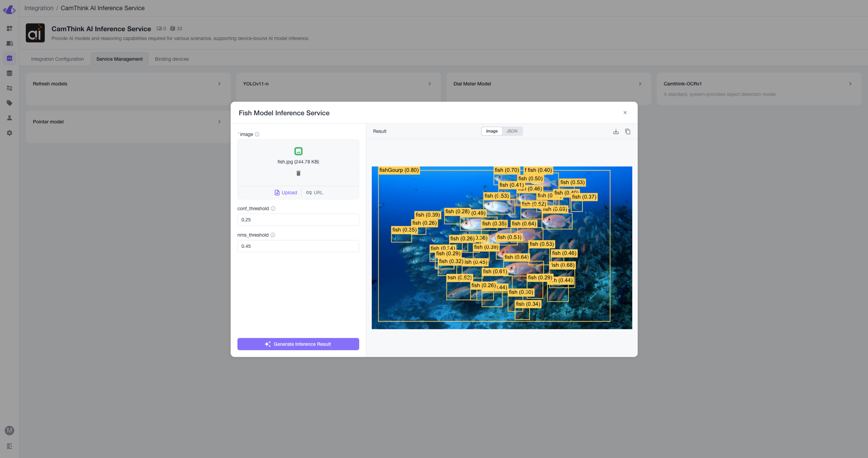This screenshot has width=868, height=458.
Task: Expand the Camthink-OCRv1 model card
Action: point(850,84)
